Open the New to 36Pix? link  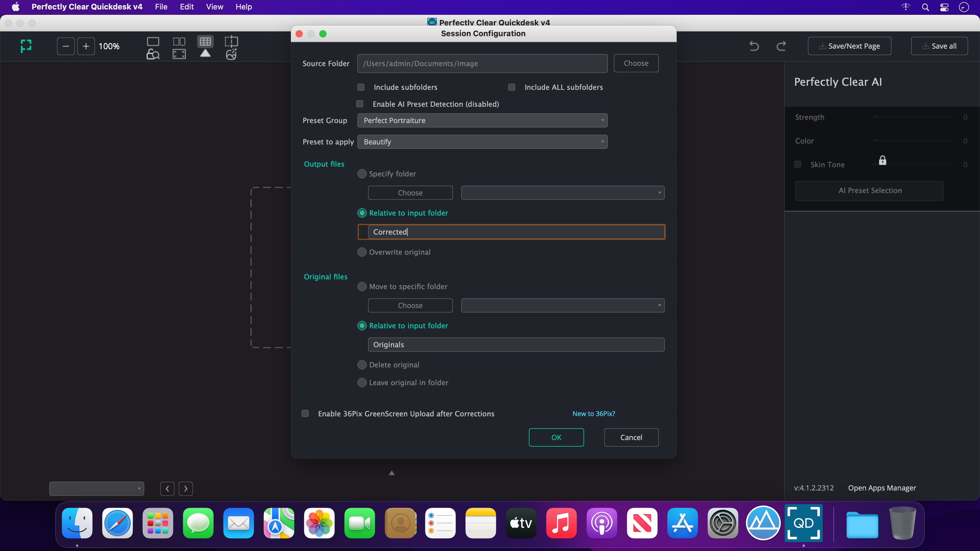(x=594, y=414)
